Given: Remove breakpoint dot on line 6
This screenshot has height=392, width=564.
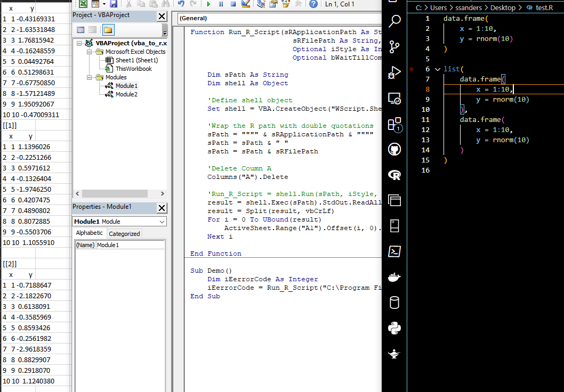Looking at the screenshot, I should (412, 69).
